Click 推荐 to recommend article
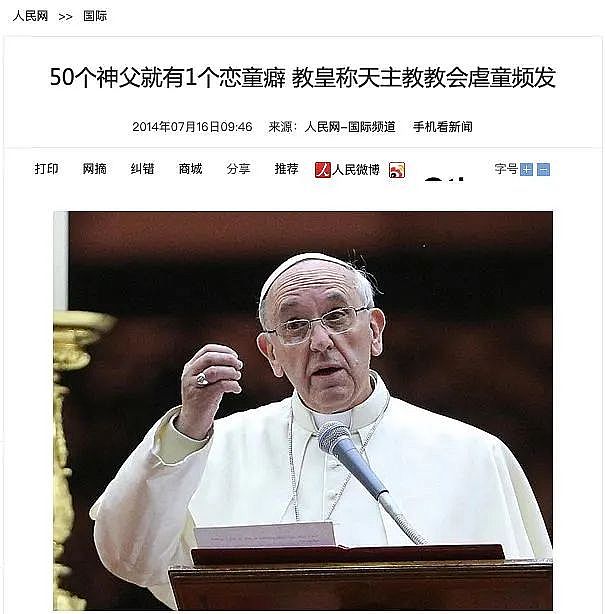Image resolution: width=605 pixels, height=614 pixels. tap(286, 169)
